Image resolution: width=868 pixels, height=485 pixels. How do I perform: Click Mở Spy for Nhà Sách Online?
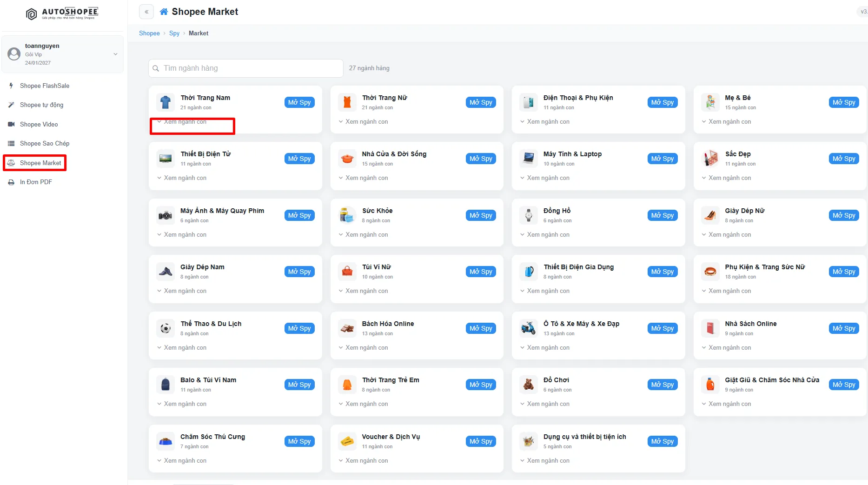[x=844, y=328]
